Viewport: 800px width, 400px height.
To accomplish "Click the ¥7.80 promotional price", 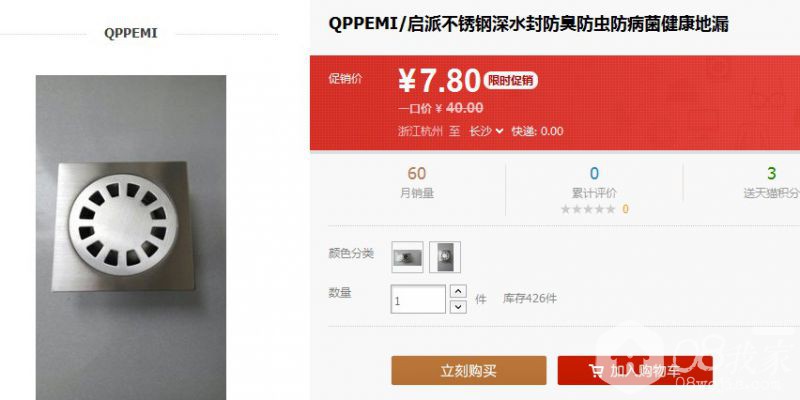I will tap(440, 81).
